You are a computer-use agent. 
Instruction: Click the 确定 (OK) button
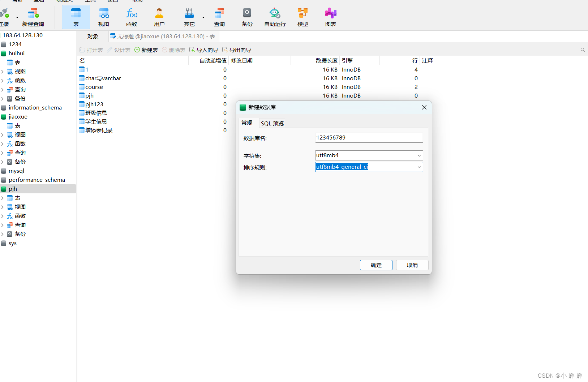click(376, 265)
